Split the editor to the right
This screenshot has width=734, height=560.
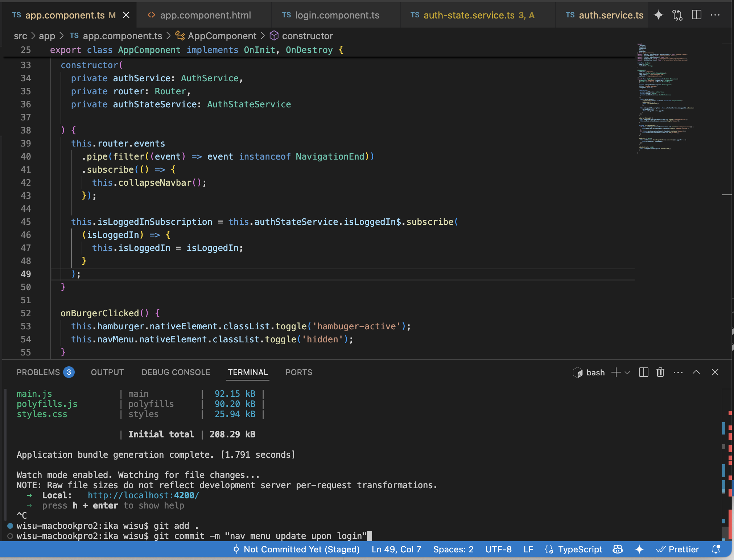point(696,15)
